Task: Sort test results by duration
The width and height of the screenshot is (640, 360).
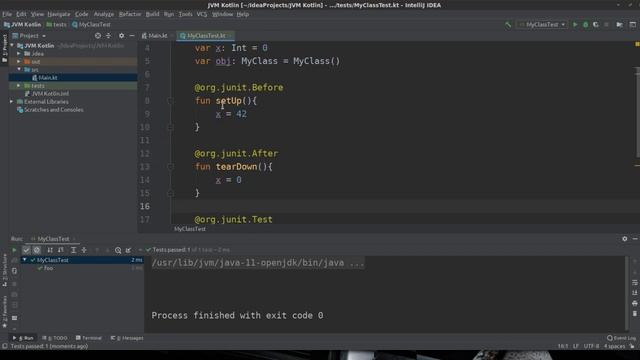Action: pos(60,250)
